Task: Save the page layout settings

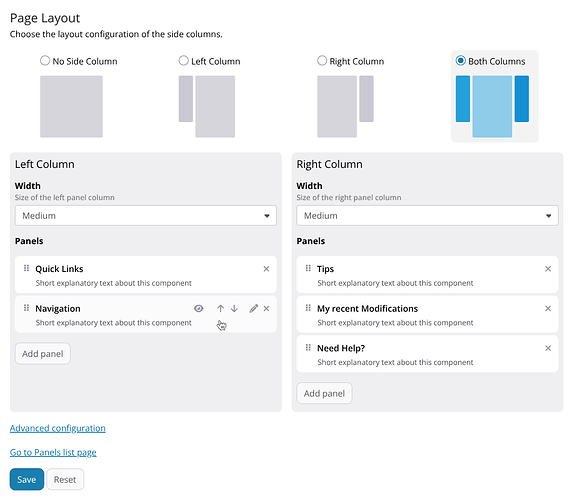Action: pyautogui.click(x=27, y=479)
